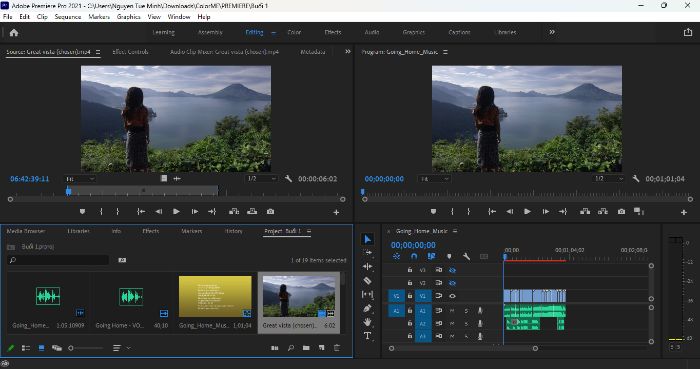Expand Source panel tab overflow chevron
This screenshot has width=700, height=369.
[x=348, y=52]
